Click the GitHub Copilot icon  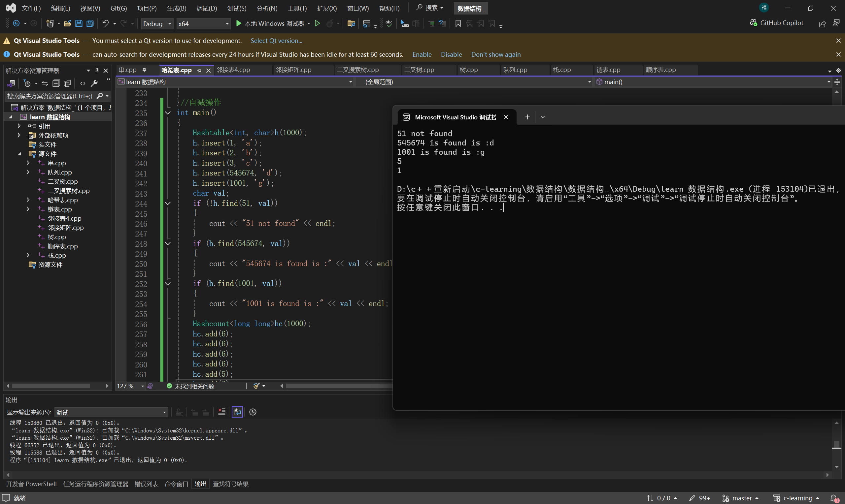click(x=753, y=23)
